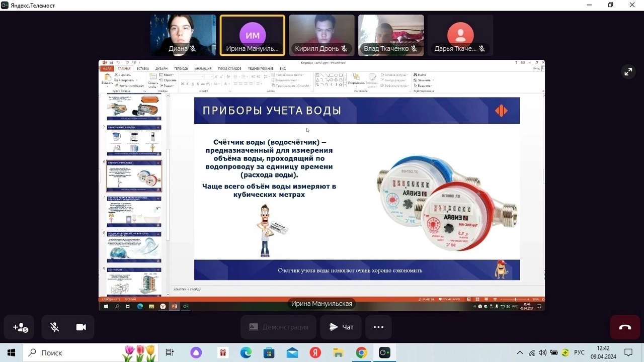Switch to ВСТАВКА ribbon tab
The width and height of the screenshot is (644, 362).
point(143,69)
